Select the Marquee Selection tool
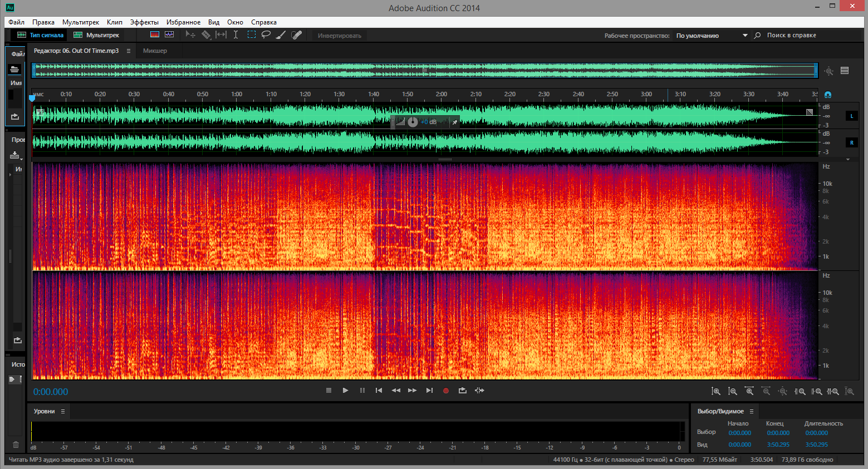This screenshot has width=868, height=469. click(x=252, y=35)
